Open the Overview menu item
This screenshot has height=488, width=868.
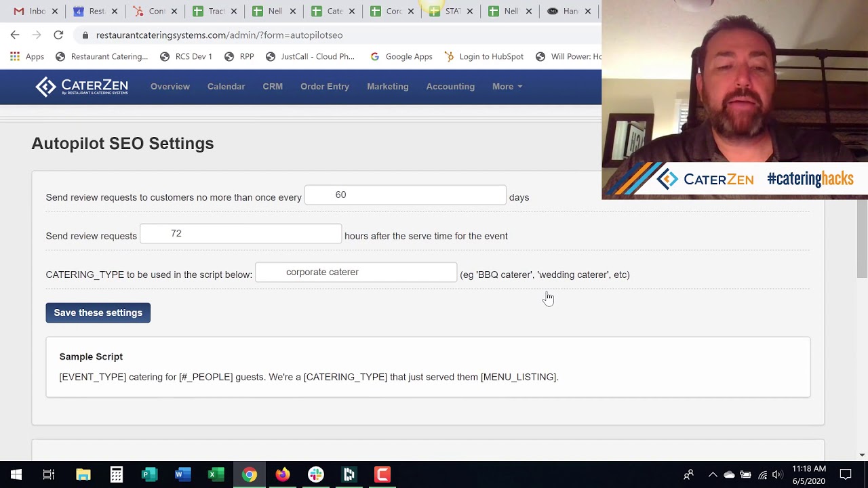(170, 86)
